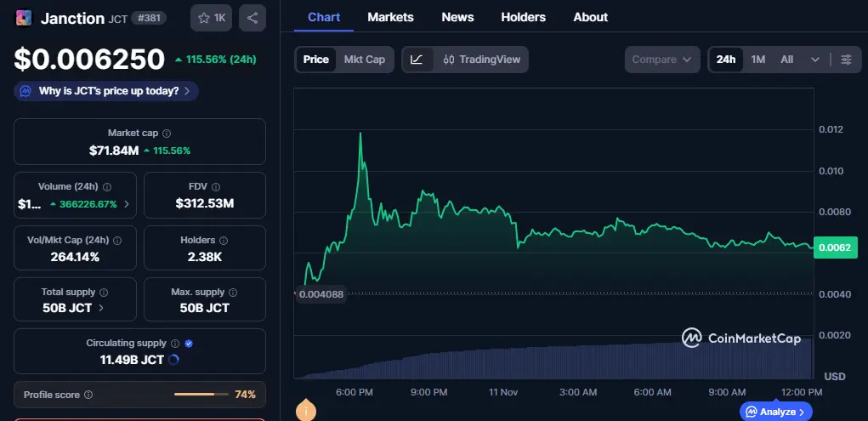This screenshot has height=421, width=868.
Task: Click the #381 rank badge
Action: pos(149,18)
